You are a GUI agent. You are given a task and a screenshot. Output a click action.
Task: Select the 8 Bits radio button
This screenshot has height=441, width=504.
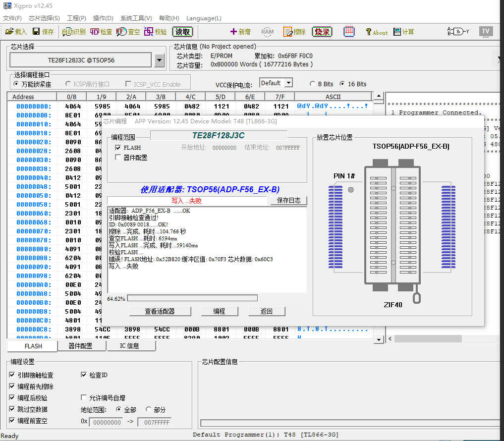[312, 84]
